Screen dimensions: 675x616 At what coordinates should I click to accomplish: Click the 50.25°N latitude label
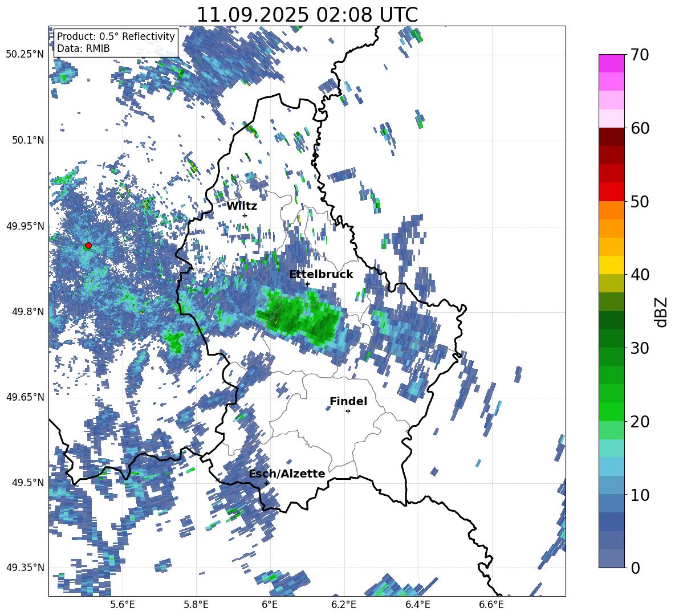25,55
